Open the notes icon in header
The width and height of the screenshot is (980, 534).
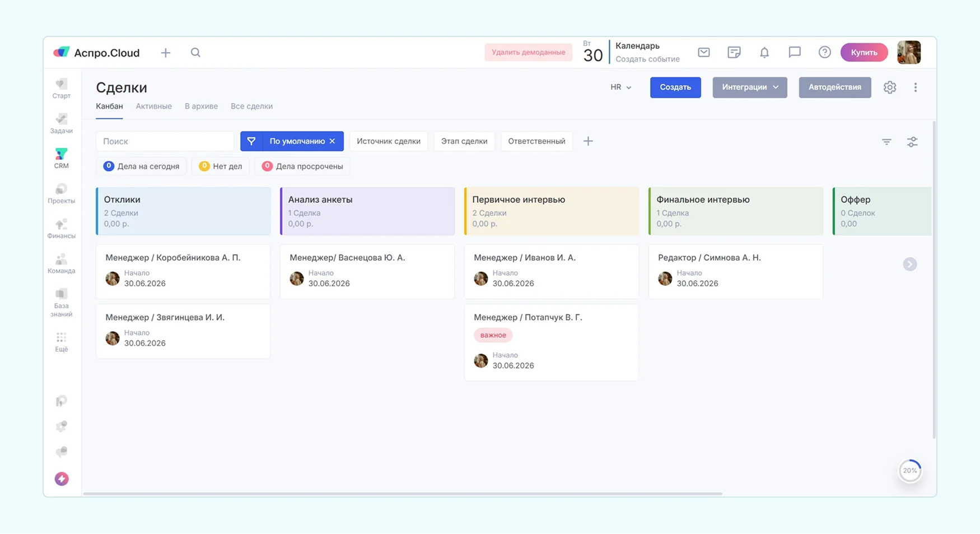(734, 52)
